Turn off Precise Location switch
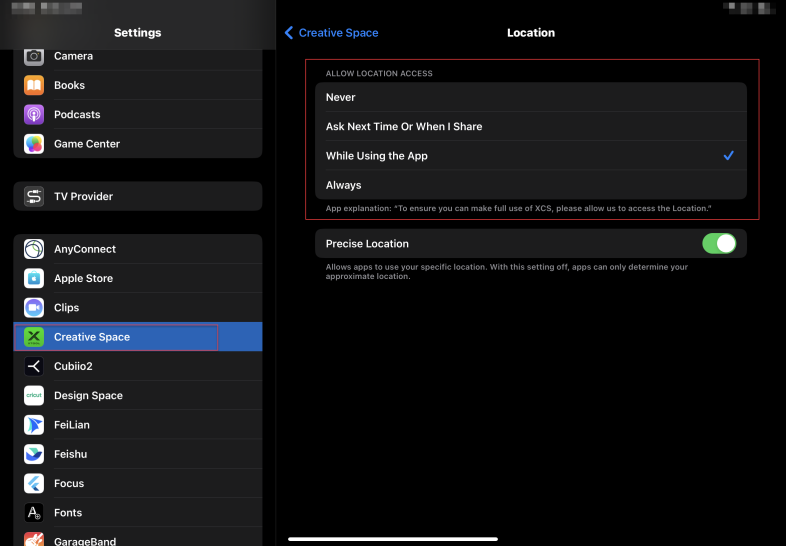786x546 pixels. pos(719,244)
